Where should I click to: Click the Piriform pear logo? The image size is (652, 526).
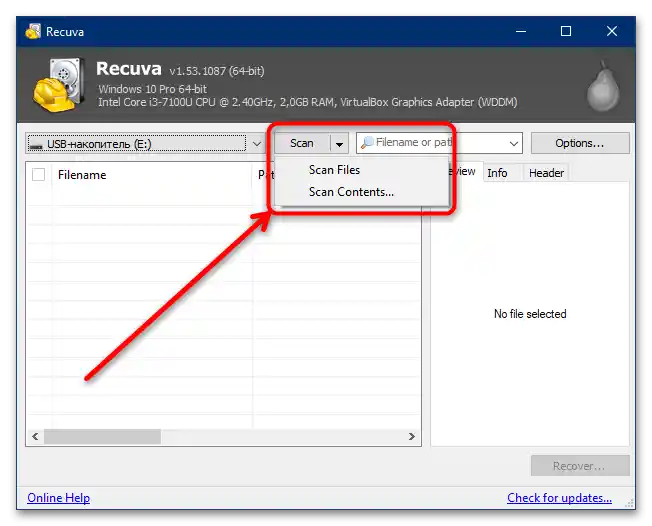603,86
